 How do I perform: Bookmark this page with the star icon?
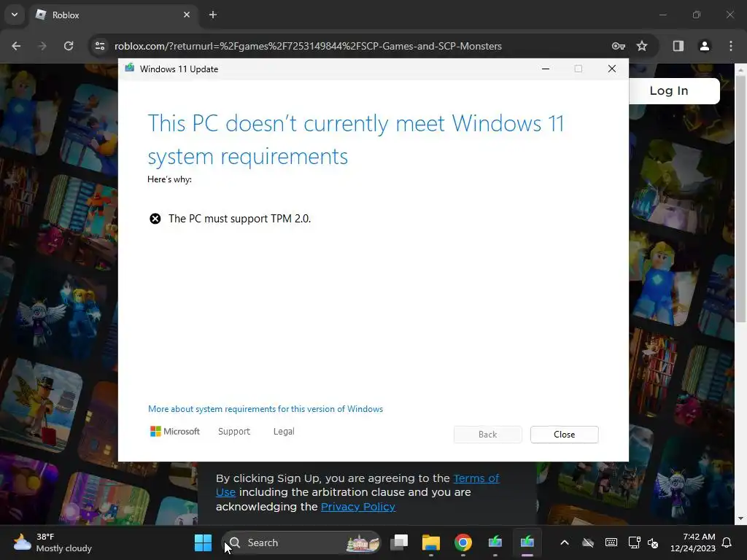tap(642, 46)
